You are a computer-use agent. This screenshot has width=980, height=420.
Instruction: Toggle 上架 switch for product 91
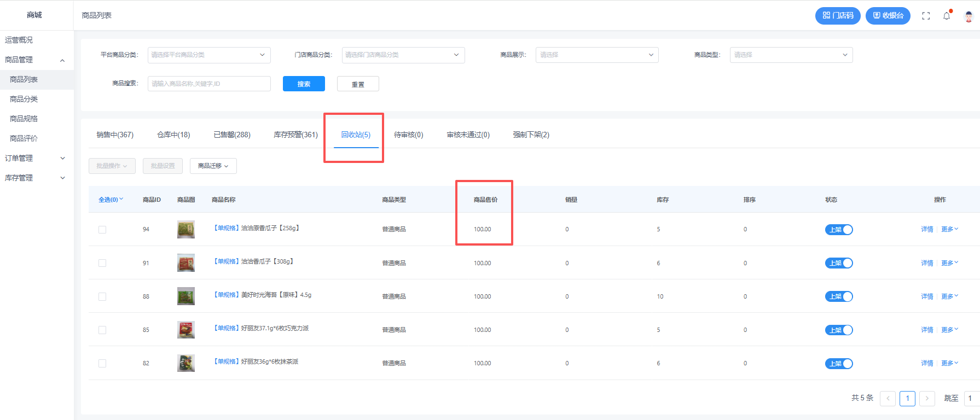[x=839, y=263]
